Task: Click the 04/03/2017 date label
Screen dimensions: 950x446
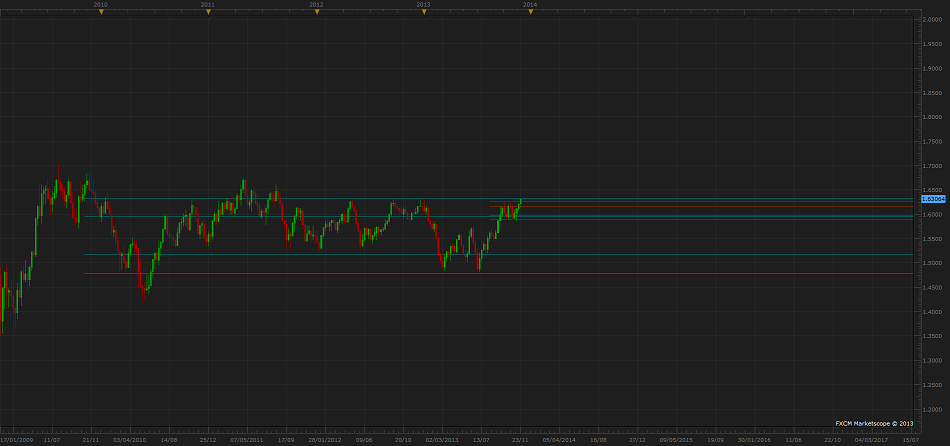Action: [870, 439]
